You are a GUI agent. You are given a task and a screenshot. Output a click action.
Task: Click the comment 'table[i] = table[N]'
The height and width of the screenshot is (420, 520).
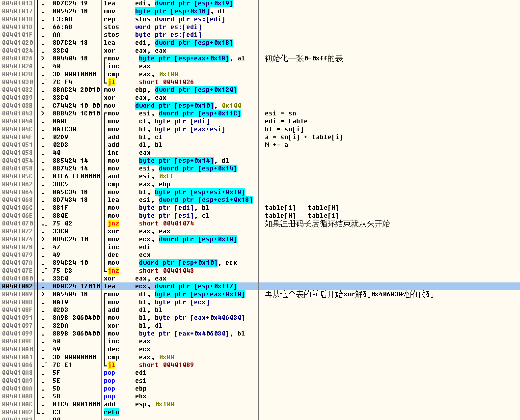tap(302, 208)
